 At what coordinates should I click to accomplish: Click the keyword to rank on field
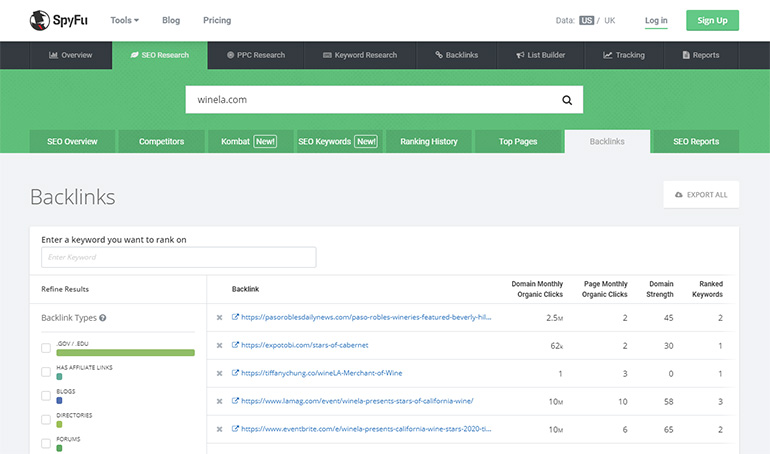tap(178, 257)
